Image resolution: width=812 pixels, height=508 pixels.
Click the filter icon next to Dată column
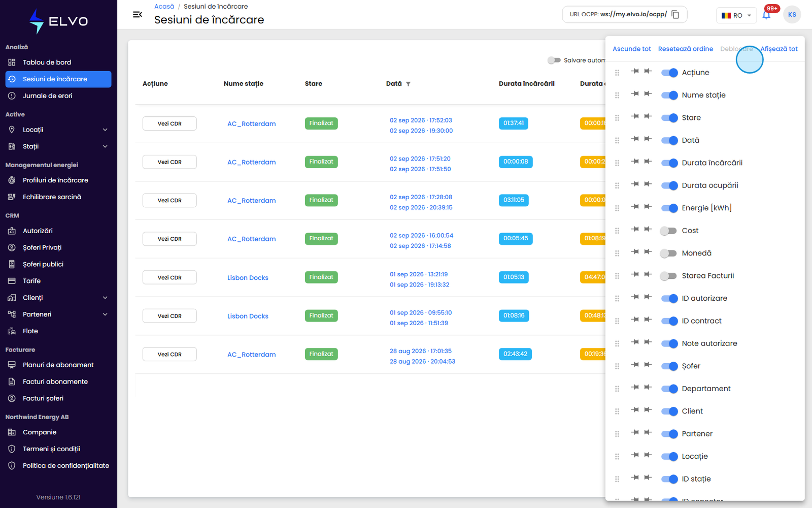408,84
